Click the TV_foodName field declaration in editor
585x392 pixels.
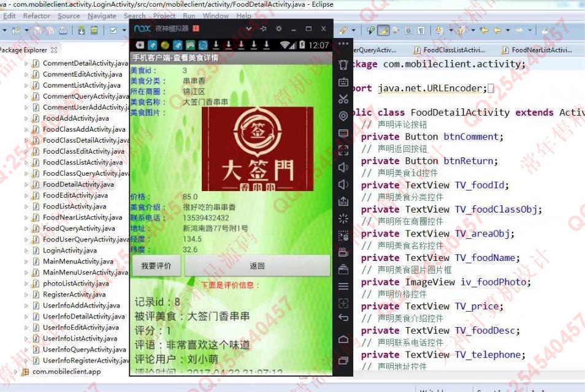(x=440, y=258)
